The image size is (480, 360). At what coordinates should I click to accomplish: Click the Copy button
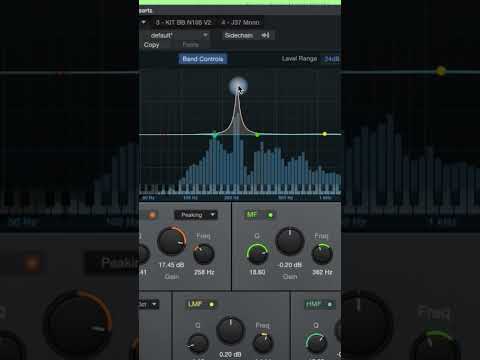pyautogui.click(x=152, y=45)
